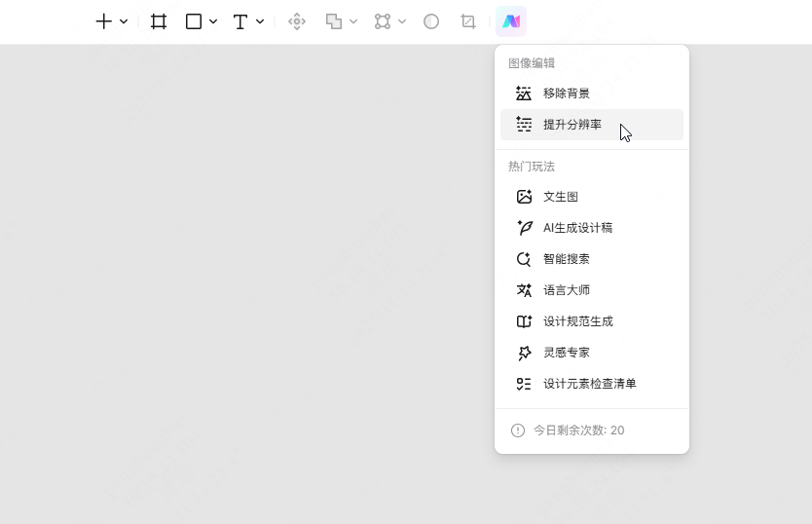Image resolution: width=812 pixels, height=524 pixels.
Task: Select the Text tool
Action: (240, 21)
